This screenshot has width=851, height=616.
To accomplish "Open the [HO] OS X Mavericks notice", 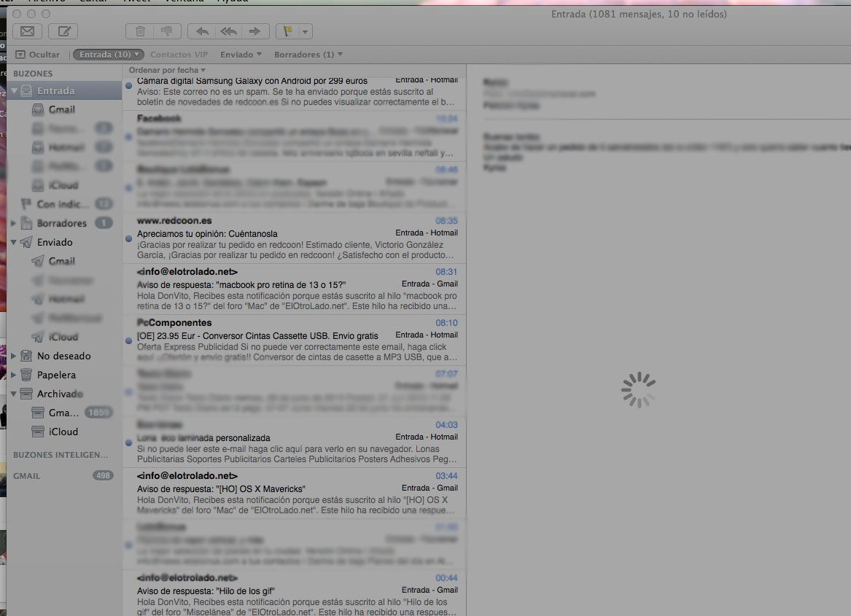I will (294, 494).
